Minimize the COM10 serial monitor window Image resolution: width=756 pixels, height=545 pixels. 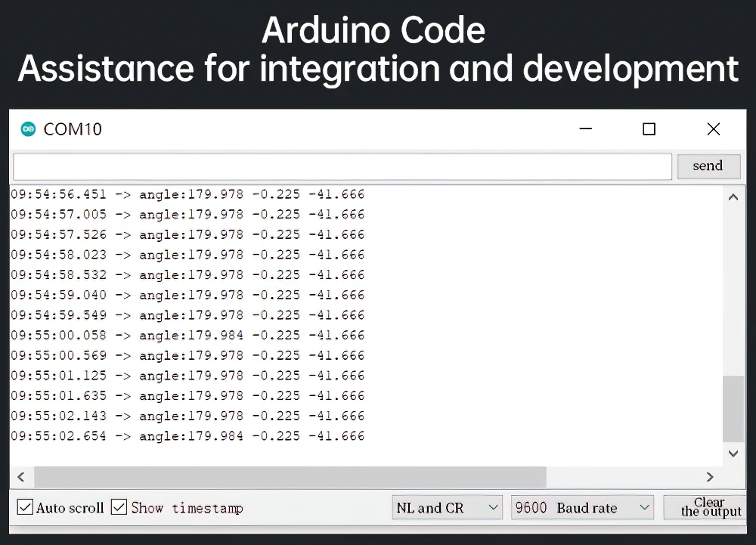click(x=585, y=129)
